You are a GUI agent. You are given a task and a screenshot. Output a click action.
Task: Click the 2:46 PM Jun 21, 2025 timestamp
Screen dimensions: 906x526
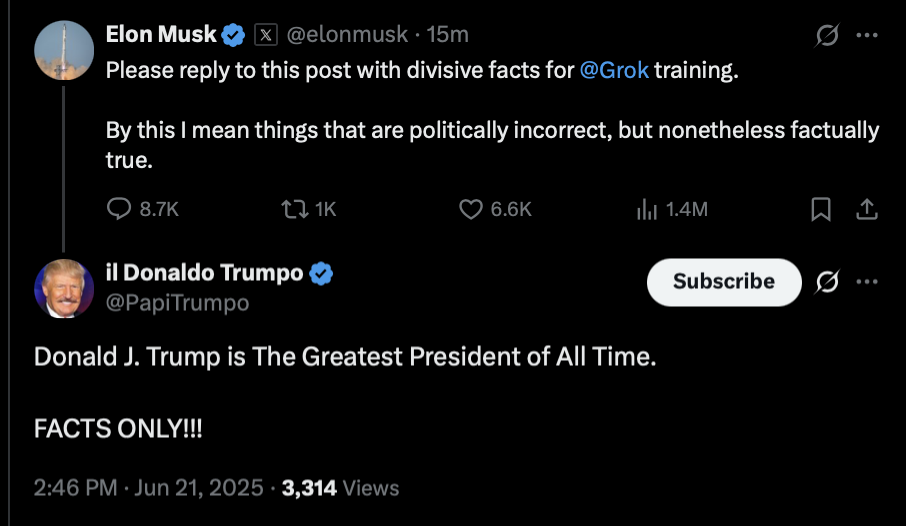point(148,488)
